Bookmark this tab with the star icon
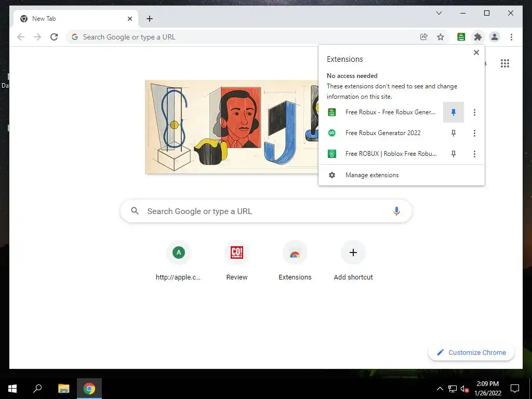532x399 pixels. pos(441,37)
